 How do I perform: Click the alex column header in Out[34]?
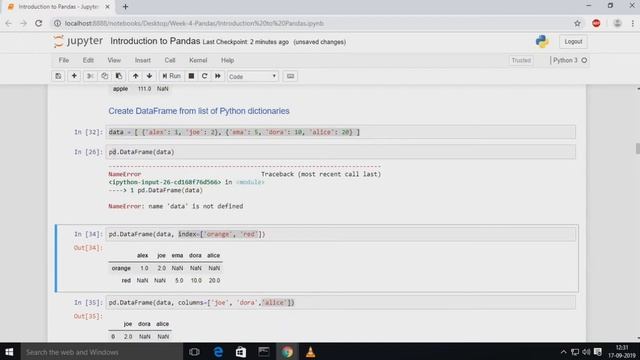[x=142, y=256]
